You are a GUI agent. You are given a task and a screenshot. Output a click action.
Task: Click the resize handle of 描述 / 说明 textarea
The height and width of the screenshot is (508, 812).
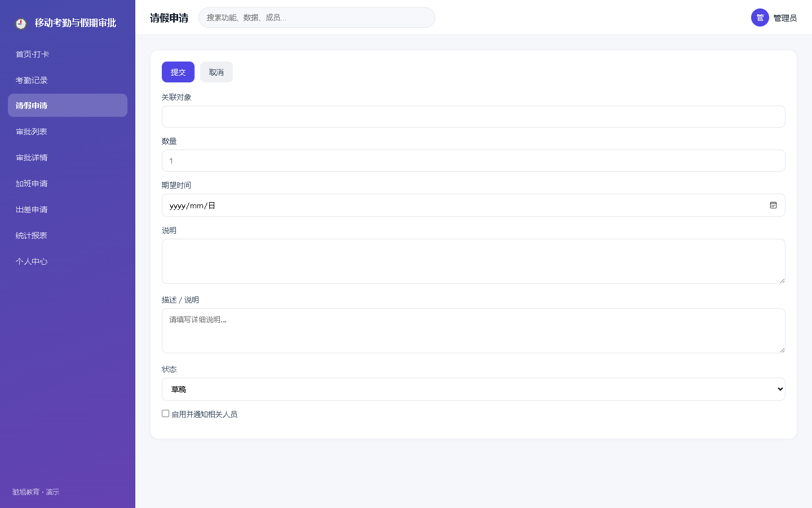782,350
